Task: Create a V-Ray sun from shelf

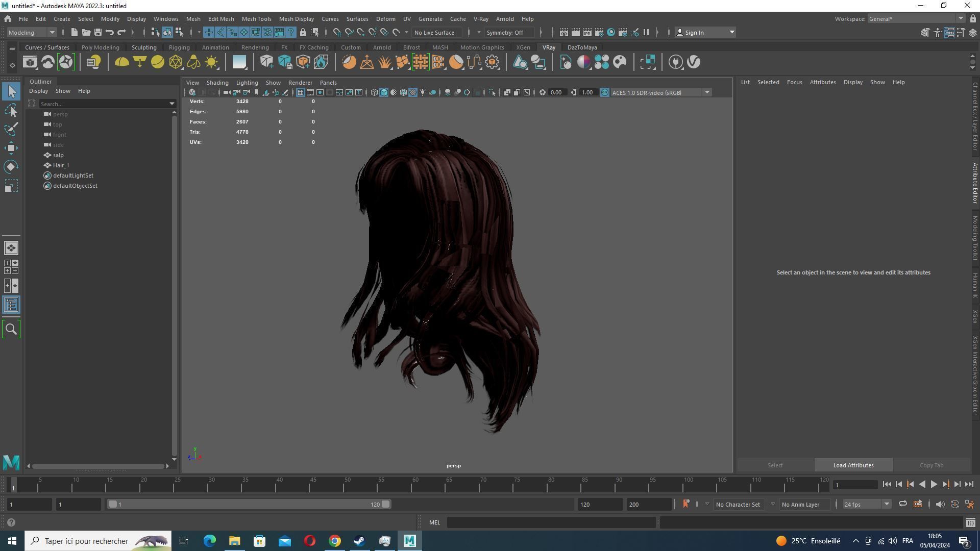Action: click(211, 62)
